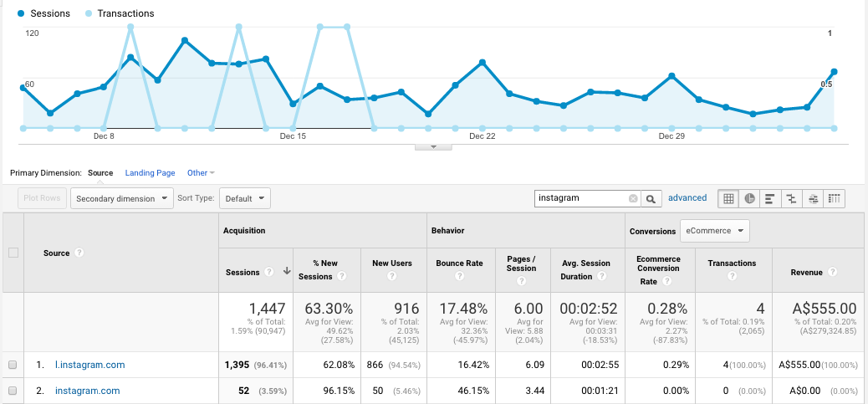Viewport: 868px width, 404px height.
Task: Expand the Other primary dimension menu
Action: (x=201, y=172)
